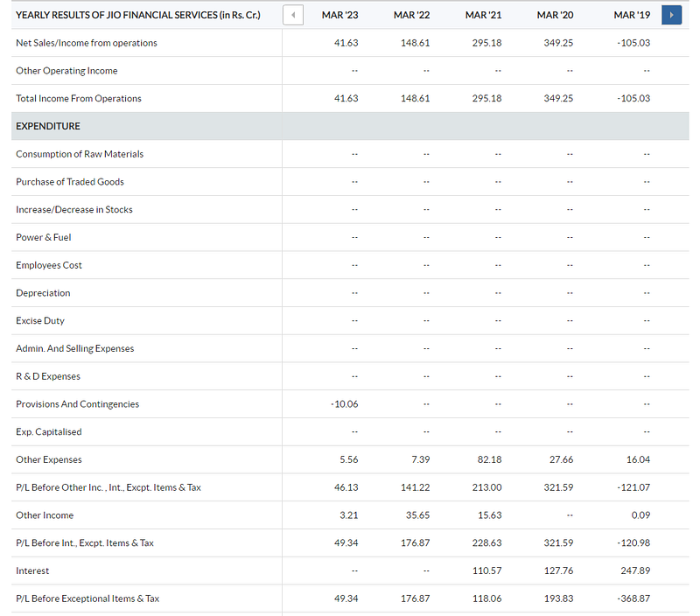This screenshot has height=616, width=700.
Task: Click the Excise Duty row label
Action: [40, 321]
